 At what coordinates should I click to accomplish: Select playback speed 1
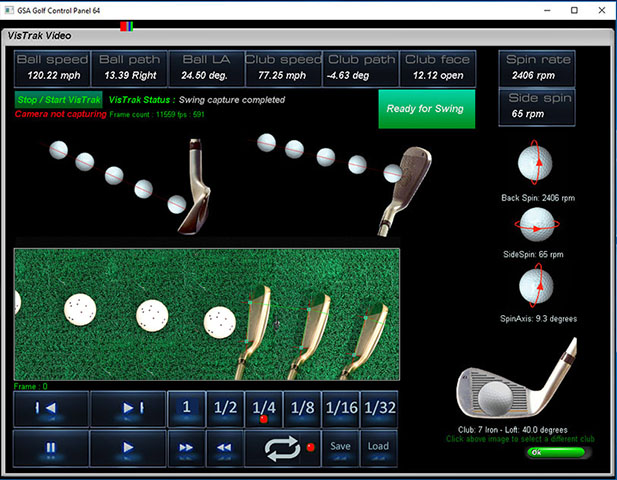186,409
